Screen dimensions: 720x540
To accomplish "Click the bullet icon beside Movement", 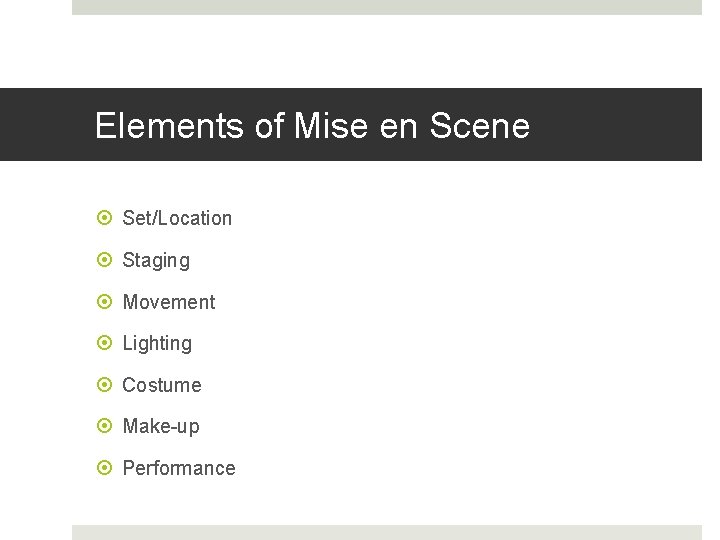I will point(104,302).
